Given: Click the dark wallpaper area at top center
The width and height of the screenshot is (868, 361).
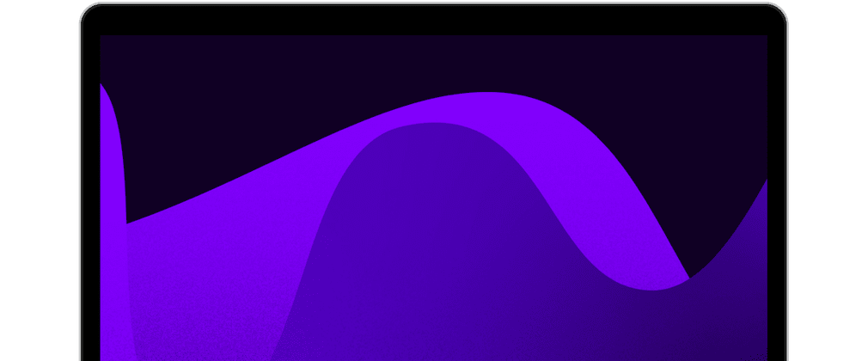Looking at the screenshot, I should [x=430, y=60].
